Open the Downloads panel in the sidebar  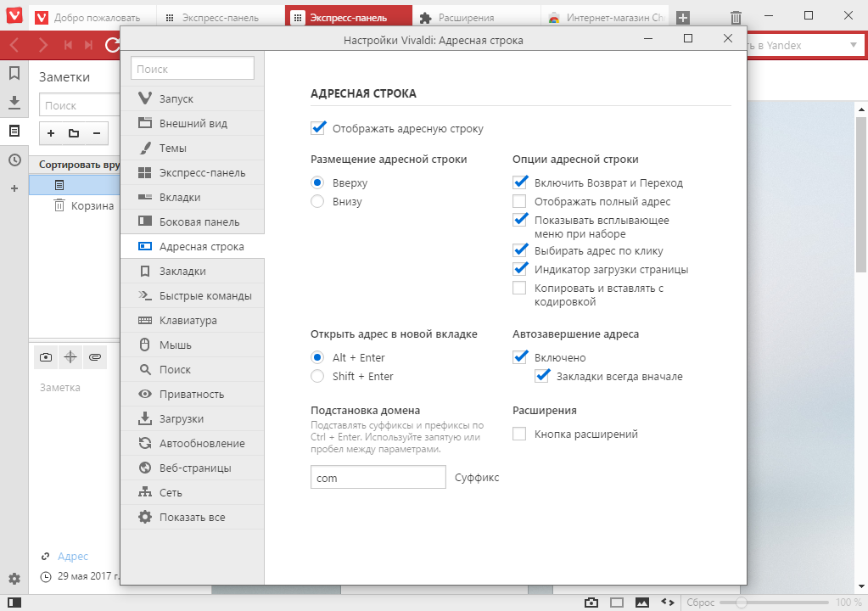14,103
